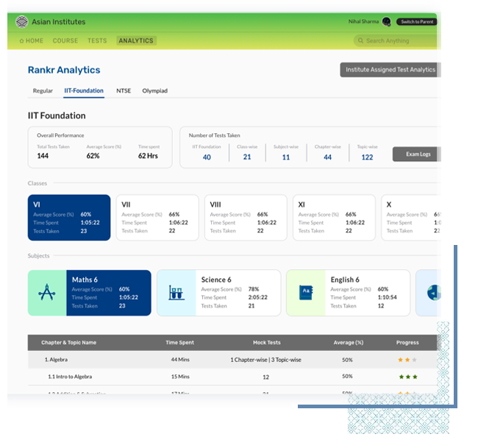Click the Class-wise count 21
This screenshot has width=478, height=448.
(x=247, y=157)
